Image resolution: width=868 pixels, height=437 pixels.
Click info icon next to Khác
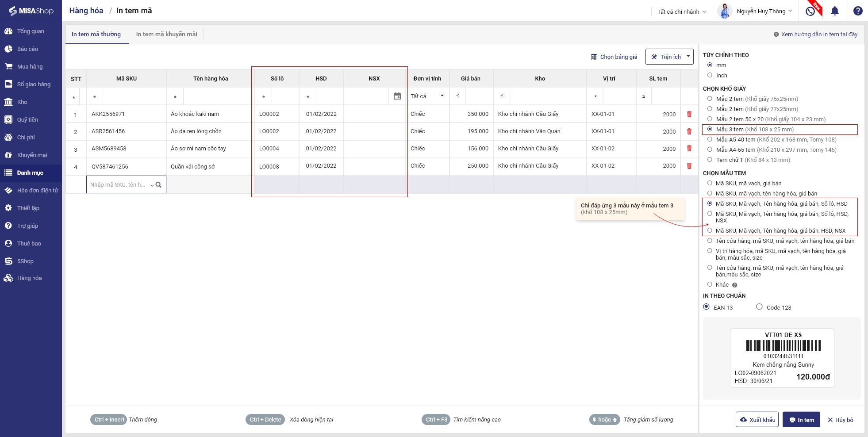click(x=734, y=285)
